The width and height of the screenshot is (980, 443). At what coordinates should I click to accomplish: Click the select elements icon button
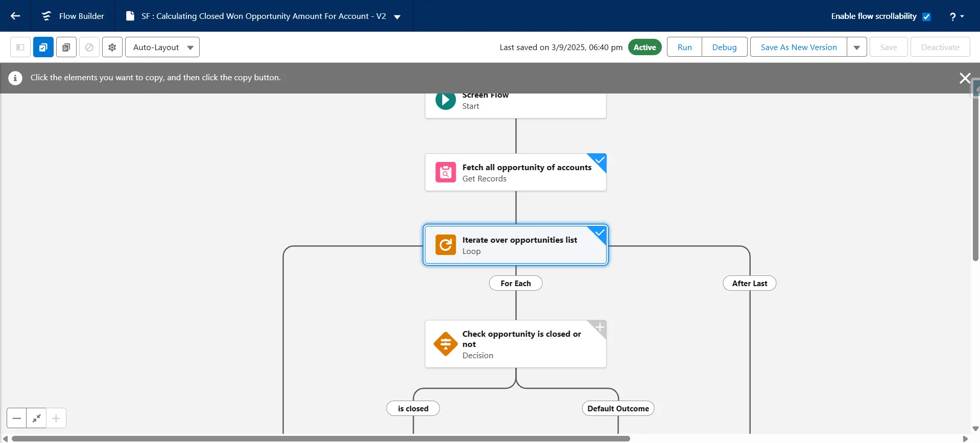(x=43, y=47)
